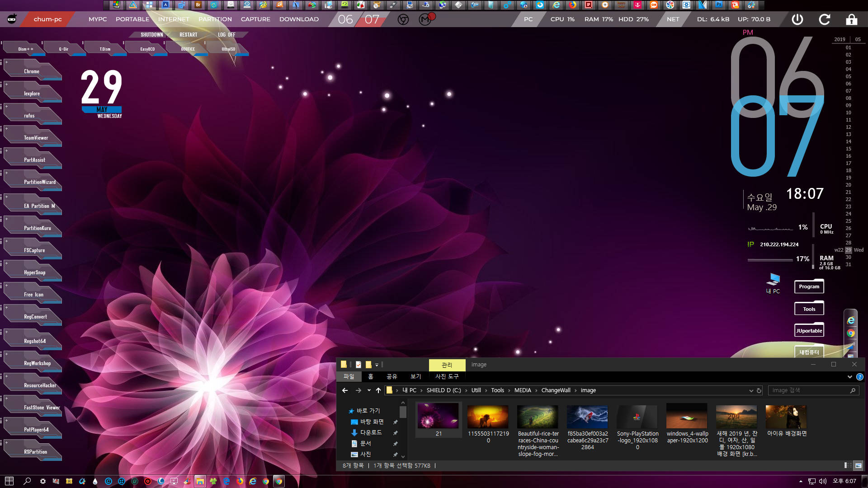Switch Explorer to large icons view

point(858,465)
